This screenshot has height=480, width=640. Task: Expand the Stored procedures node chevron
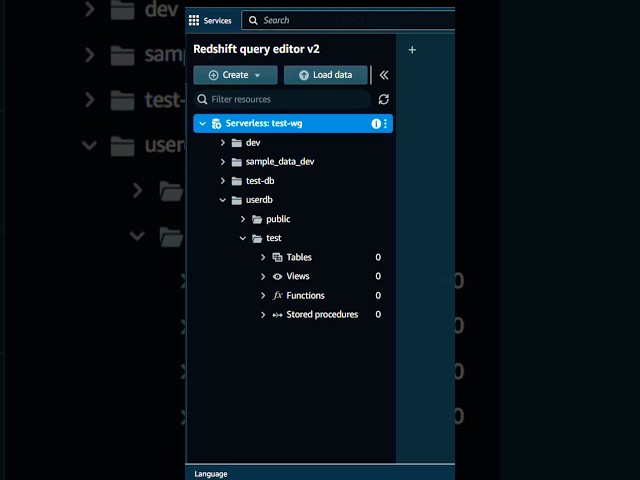tap(263, 315)
